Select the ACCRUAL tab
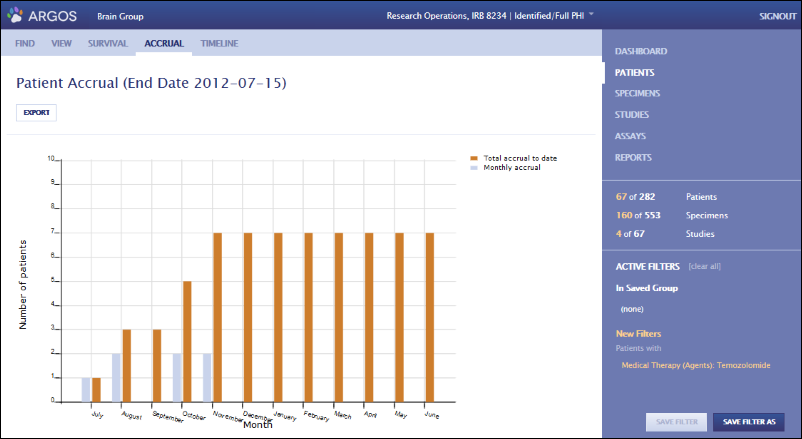The image size is (802, 439). 164,43
